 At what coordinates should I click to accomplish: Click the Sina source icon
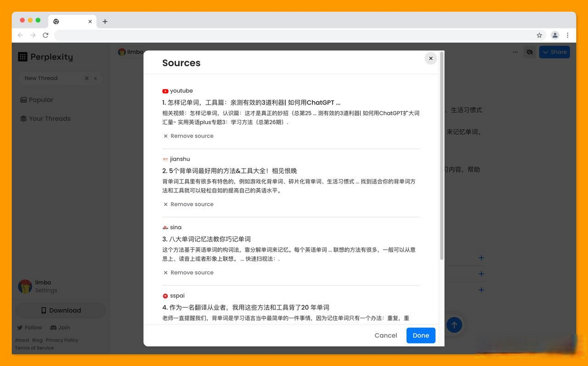pyautogui.click(x=165, y=227)
